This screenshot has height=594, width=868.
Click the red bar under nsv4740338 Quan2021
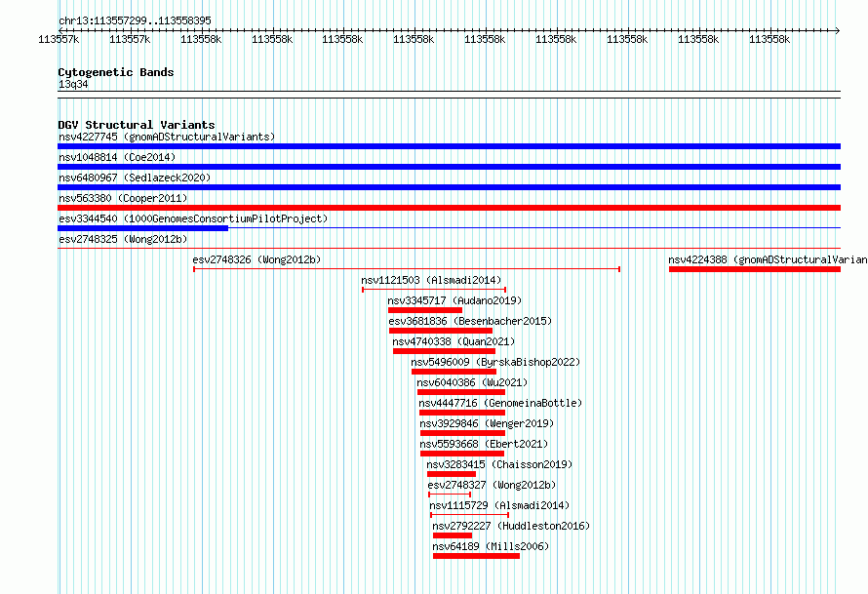444,351
